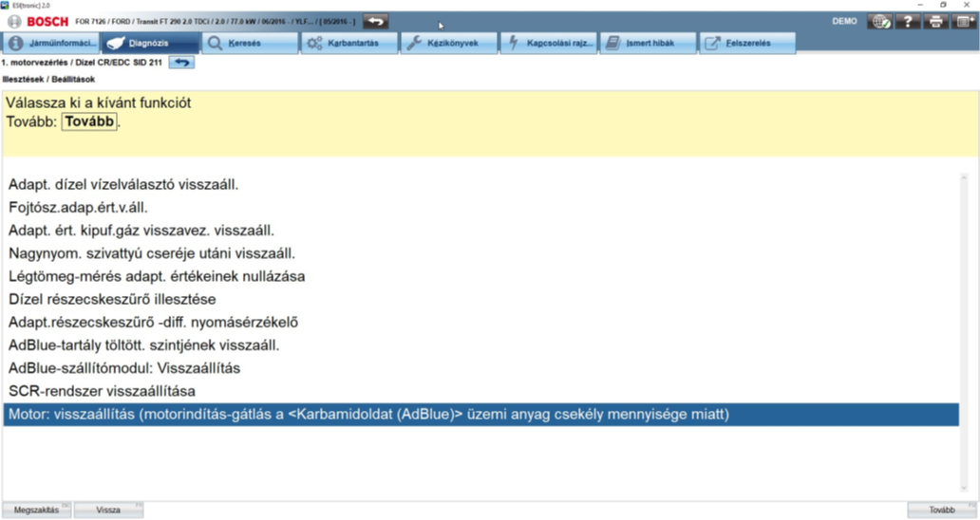Open the Felszerelés equipment tab
This screenshot has width=980, height=520.
(748, 43)
